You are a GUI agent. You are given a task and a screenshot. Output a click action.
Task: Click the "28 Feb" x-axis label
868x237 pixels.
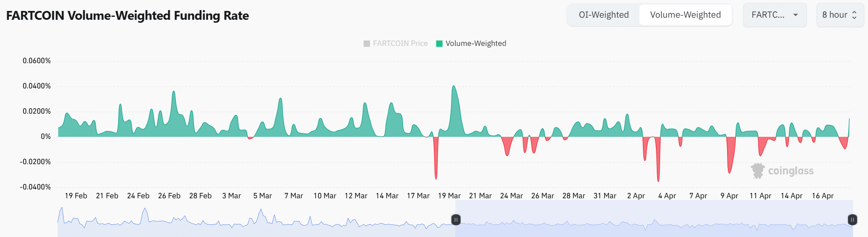[200, 196]
